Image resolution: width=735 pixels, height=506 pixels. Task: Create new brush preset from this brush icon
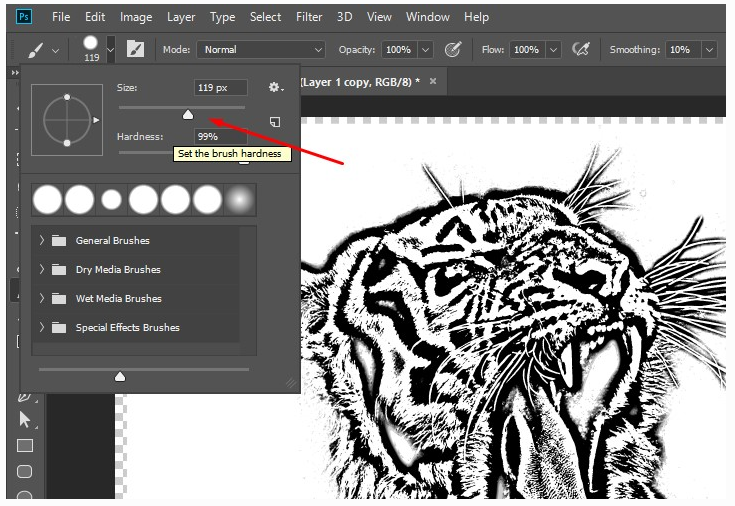coord(275,122)
